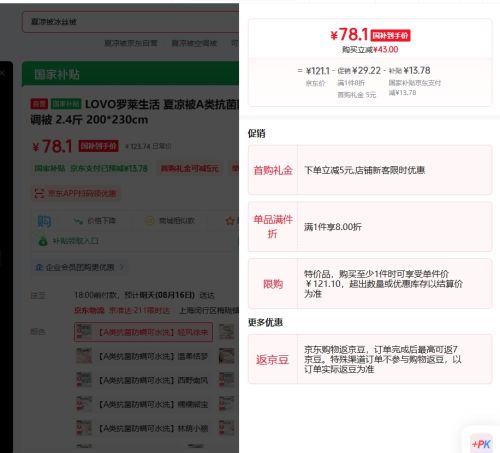Image resolution: width=500 pixels, height=453 pixels.
Task: Click the orange star icon
Action: [x=230, y=221]
